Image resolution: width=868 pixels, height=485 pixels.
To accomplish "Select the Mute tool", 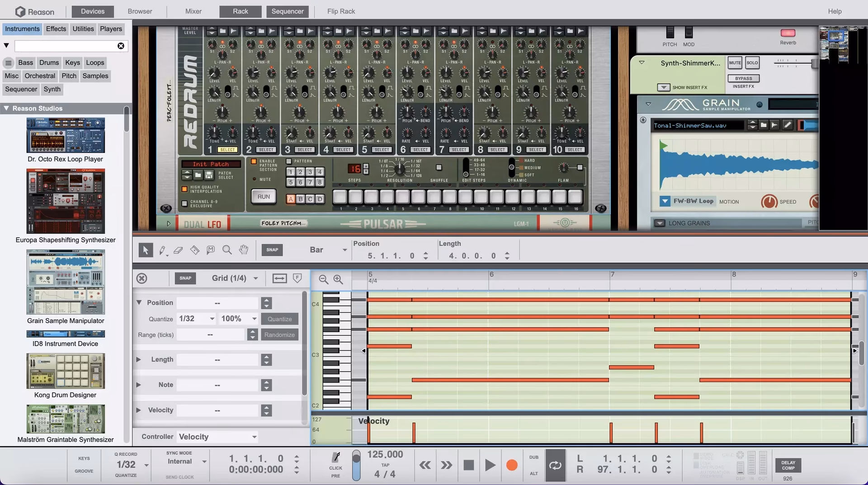I will pyautogui.click(x=211, y=250).
